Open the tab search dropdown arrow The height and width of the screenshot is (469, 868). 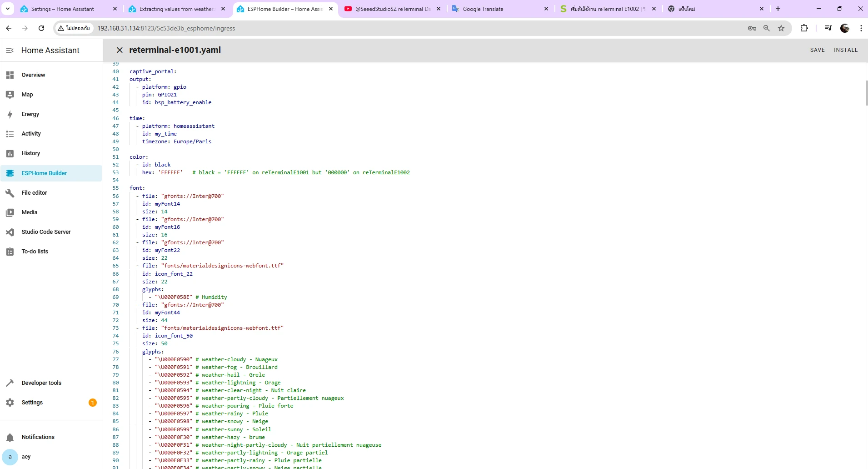[x=8, y=9]
